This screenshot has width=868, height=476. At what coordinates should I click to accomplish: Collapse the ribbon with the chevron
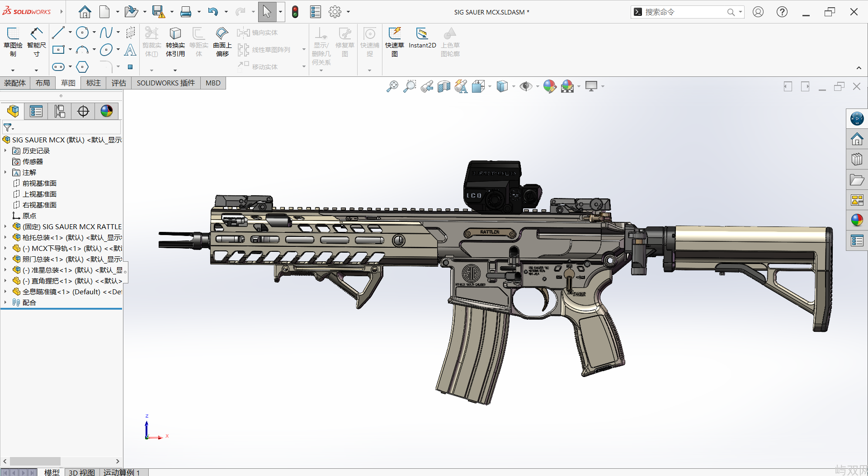pyautogui.click(x=859, y=68)
